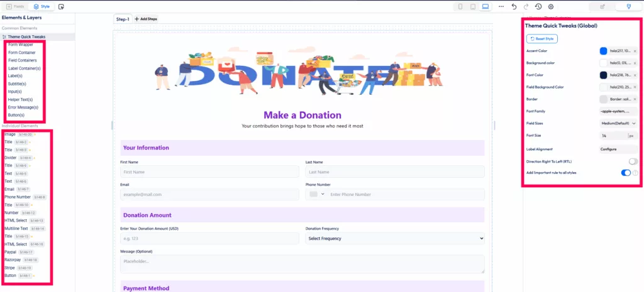Switch to mobile device preview
This screenshot has width=644, height=292.
click(461, 6)
